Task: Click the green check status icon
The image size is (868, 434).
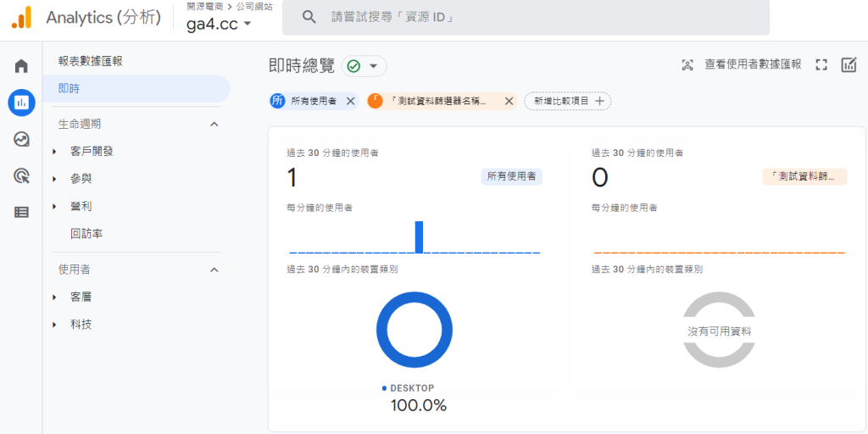Action: [353, 66]
